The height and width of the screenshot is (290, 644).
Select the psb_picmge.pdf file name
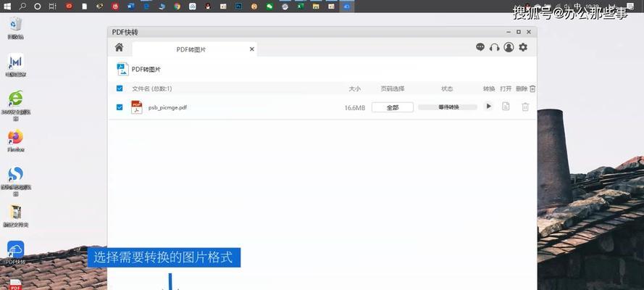[167, 107]
